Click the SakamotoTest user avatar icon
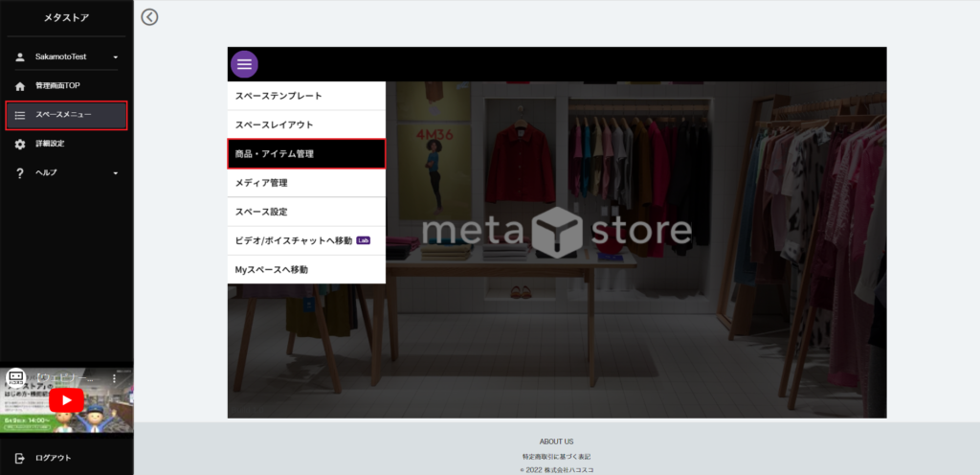Viewport: 980px width, 475px height. tap(20, 57)
